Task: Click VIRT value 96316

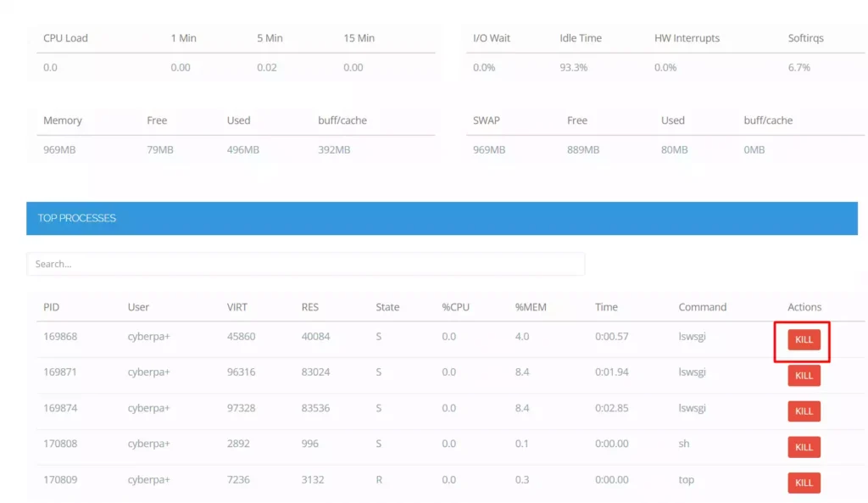Action: [x=242, y=372]
